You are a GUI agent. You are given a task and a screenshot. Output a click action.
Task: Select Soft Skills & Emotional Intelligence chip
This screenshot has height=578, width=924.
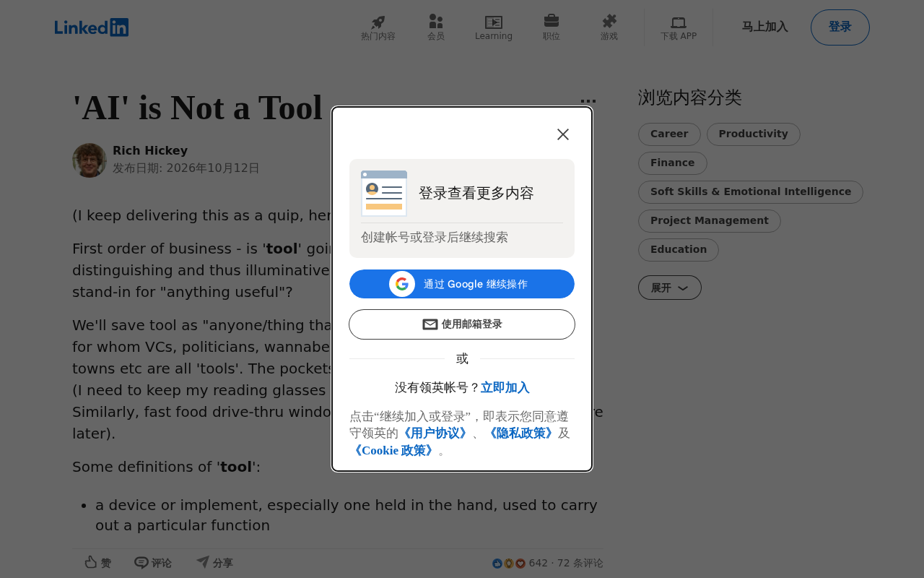tap(751, 192)
